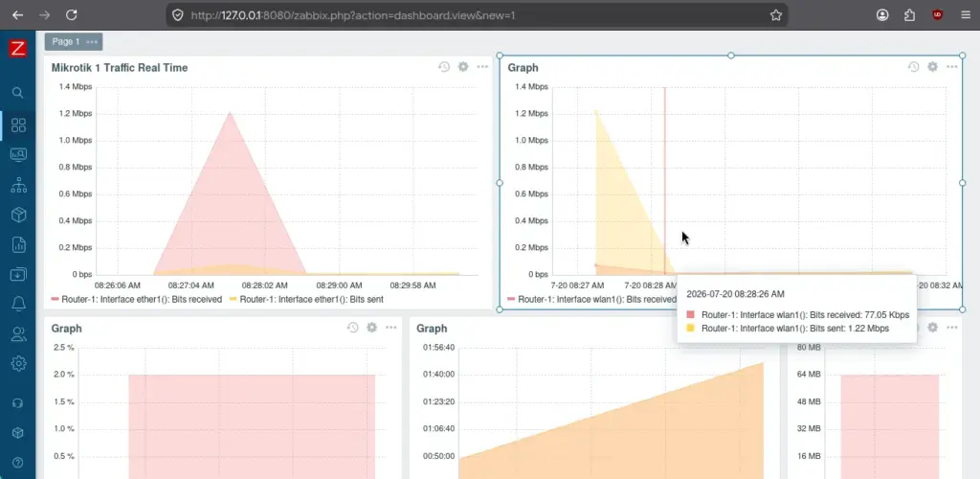Open the Help question mark icon
This screenshot has width=980, height=479.
point(18,463)
